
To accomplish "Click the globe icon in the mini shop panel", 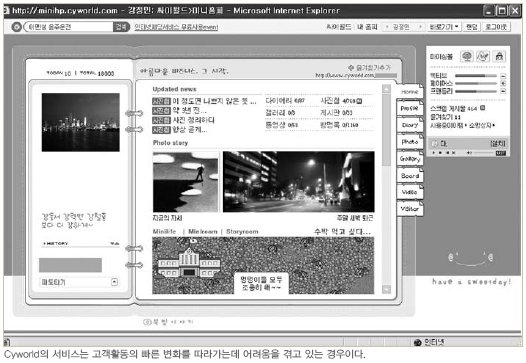I will 467,56.
